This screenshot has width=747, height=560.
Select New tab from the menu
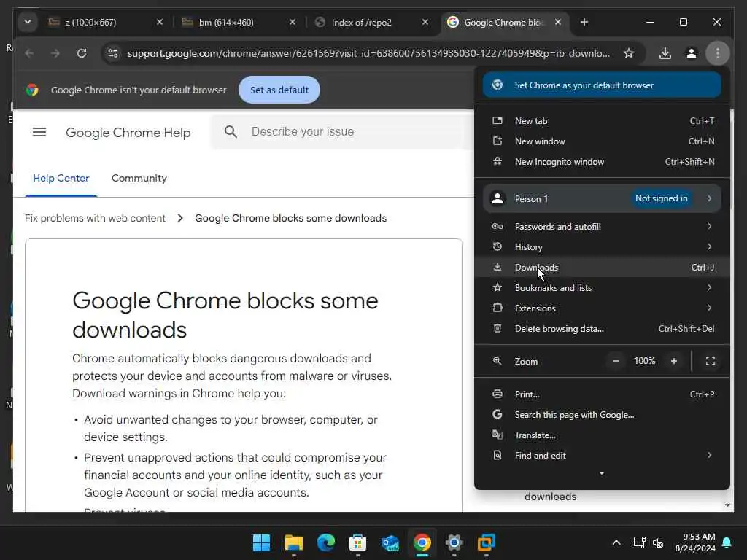pyautogui.click(x=602, y=121)
